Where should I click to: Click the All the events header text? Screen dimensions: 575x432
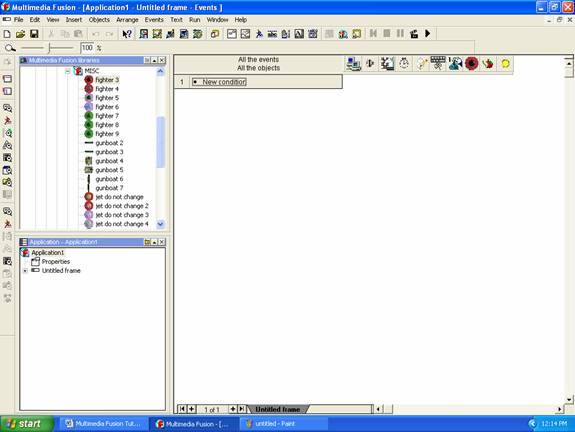259,59
